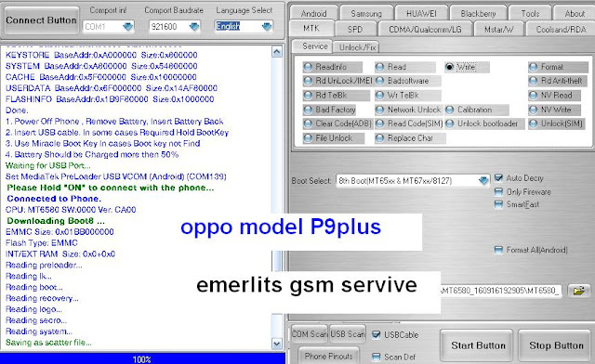595x364 pixels.
Task: Expand the Boot Select dropdown
Action: click(483, 180)
